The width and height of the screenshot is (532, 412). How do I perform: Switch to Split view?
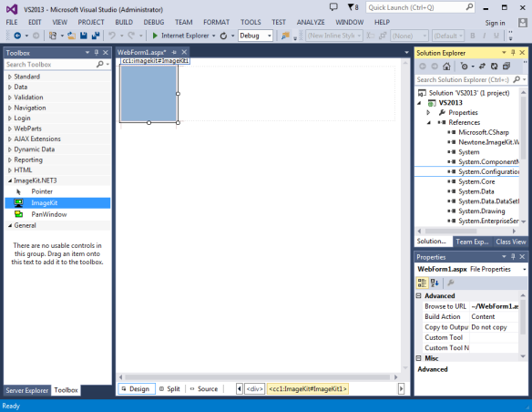[169, 389]
